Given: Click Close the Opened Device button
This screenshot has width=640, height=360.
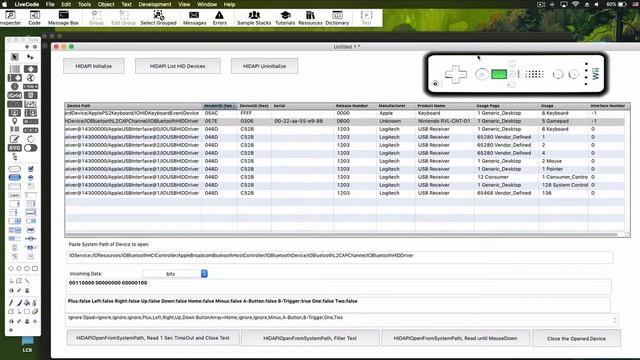Looking at the screenshot, I should pyautogui.click(x=576, y=338).
